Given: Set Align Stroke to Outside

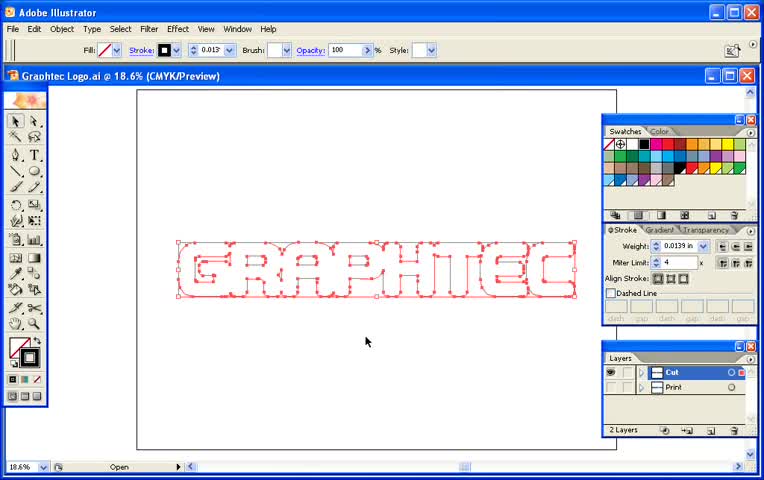Looking at the screenshot, I should tap(684, 279).
